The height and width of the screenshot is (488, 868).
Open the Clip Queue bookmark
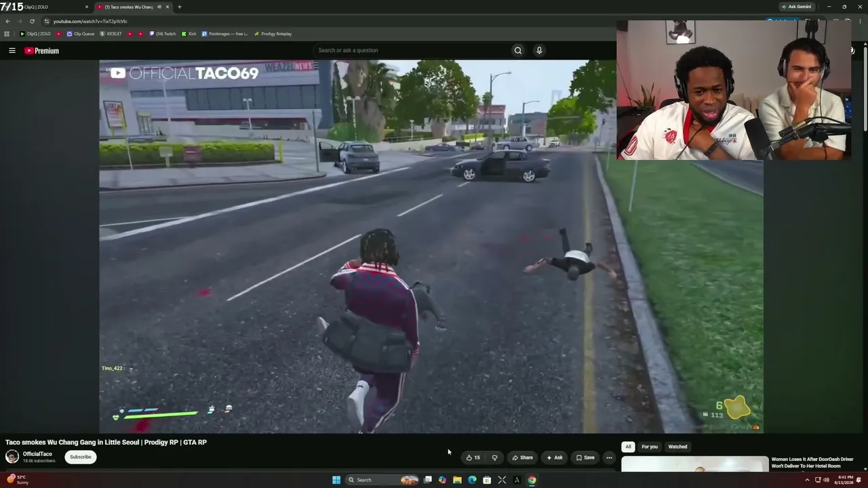[x=80, y=34]
